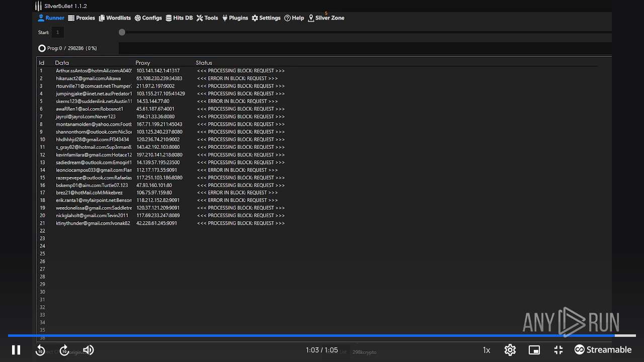This screenshot has height=362, width=644.
Task: Click proxy 211.97.2.197:9002
Action: click(x=155, y=86)
